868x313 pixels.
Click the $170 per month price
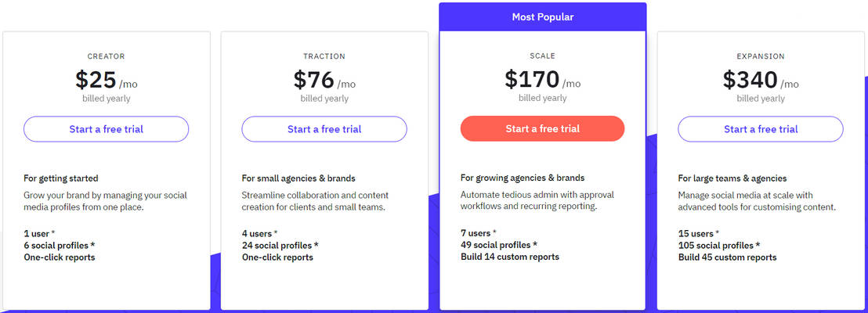point(542,80)
